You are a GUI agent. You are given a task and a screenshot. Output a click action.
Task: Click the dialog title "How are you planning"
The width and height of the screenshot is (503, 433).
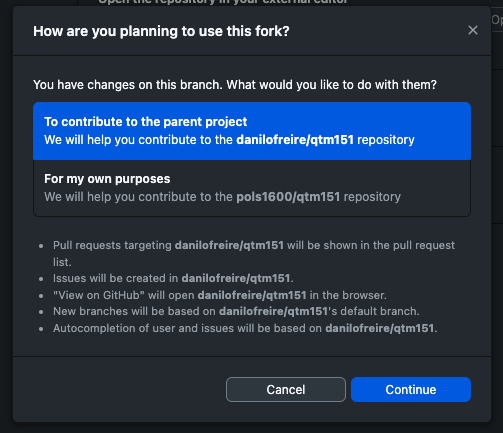point(161,31)
